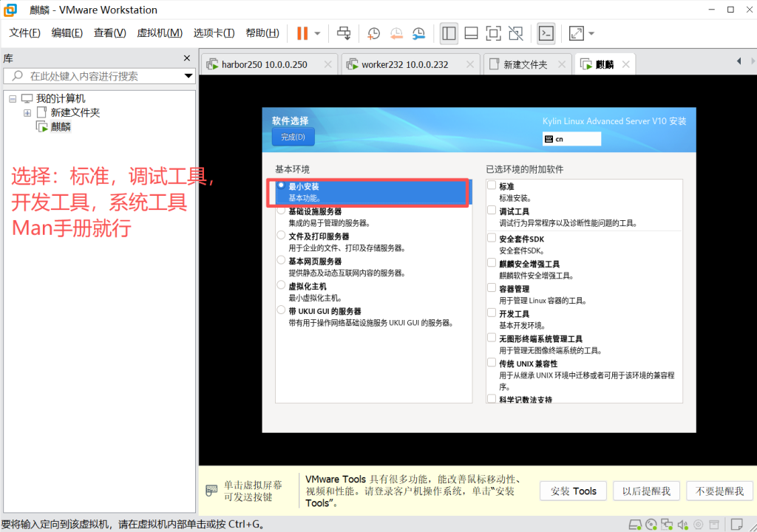Enter full screen mode via toolbar icon
This screenshot has height=532, width=757.
494,33
